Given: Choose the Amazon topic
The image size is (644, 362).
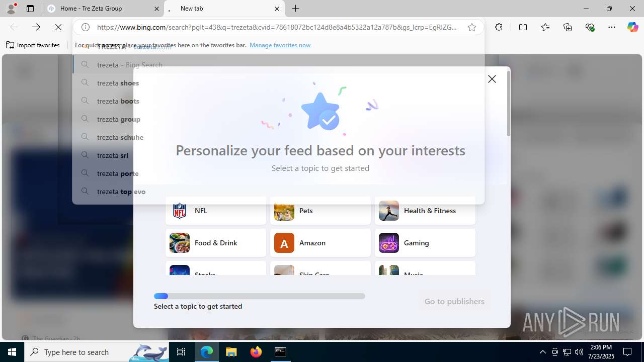Looking at the screenshot, I should pyautogui.click(x=320, y=243).
